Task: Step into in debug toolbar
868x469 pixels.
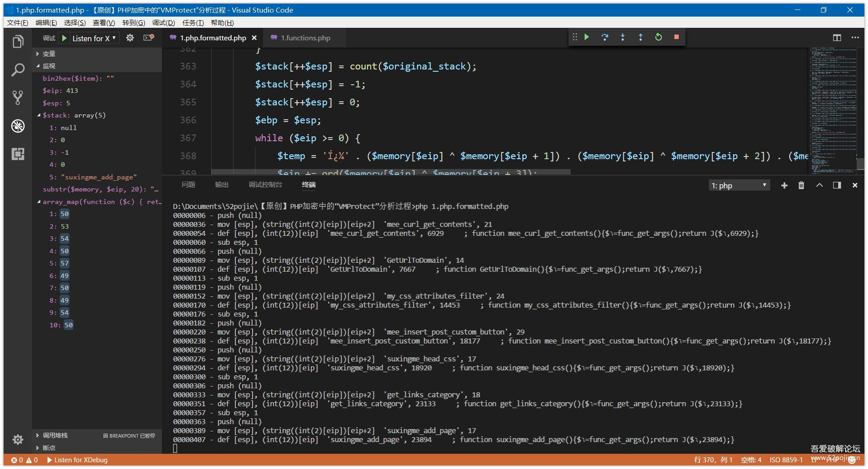Action: click(x=623, y=37)
